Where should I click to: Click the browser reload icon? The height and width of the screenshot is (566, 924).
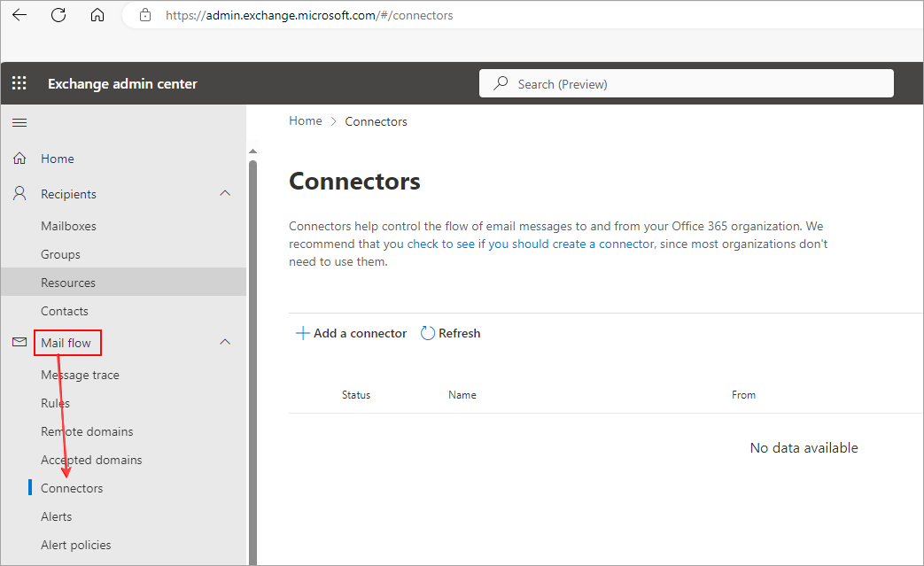click(x=58, y=15)
